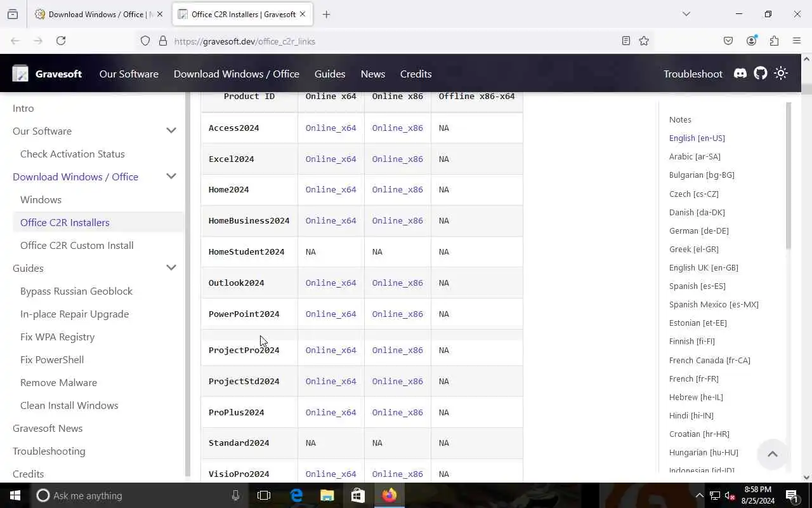
Task: Open News in top navigation
Action: click(x=373, y=74)
